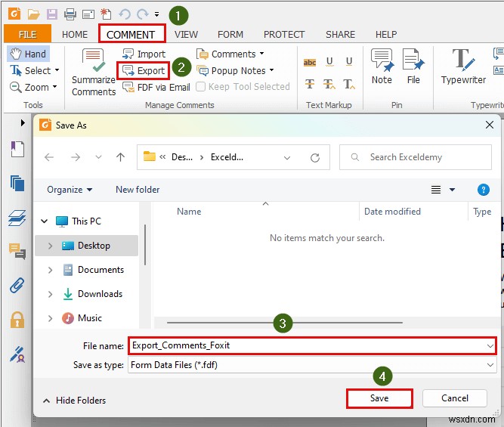Image resolution: width=504 pixels, height=427 pixels.
Task: Open quick access toolbar customize arrow
Action: coord(157,14)
